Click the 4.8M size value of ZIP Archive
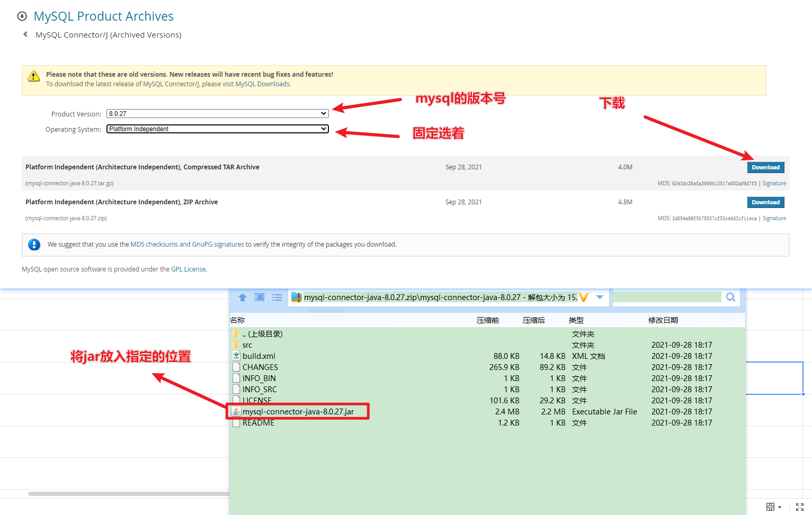Image resolution: width=812 pixels, height=515 pixels. (x=625, y=202)
